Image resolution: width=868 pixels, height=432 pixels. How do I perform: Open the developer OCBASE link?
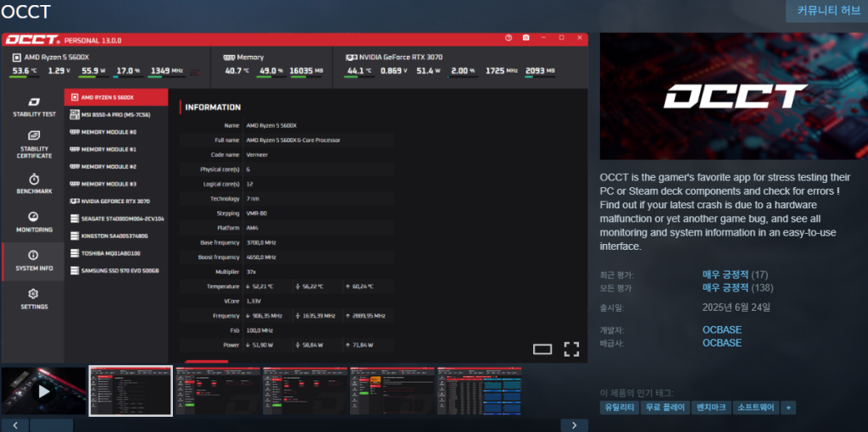pyautogui.click(x=722, y=330)
